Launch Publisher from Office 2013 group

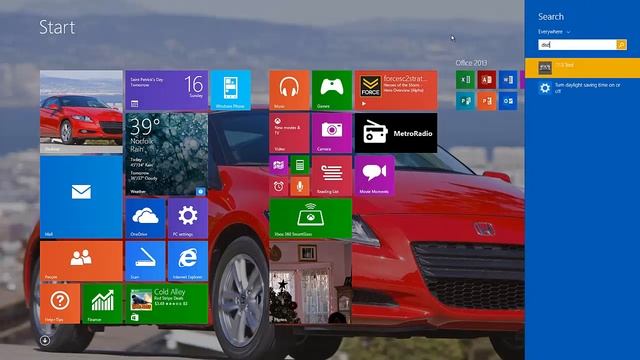point(465,101)
